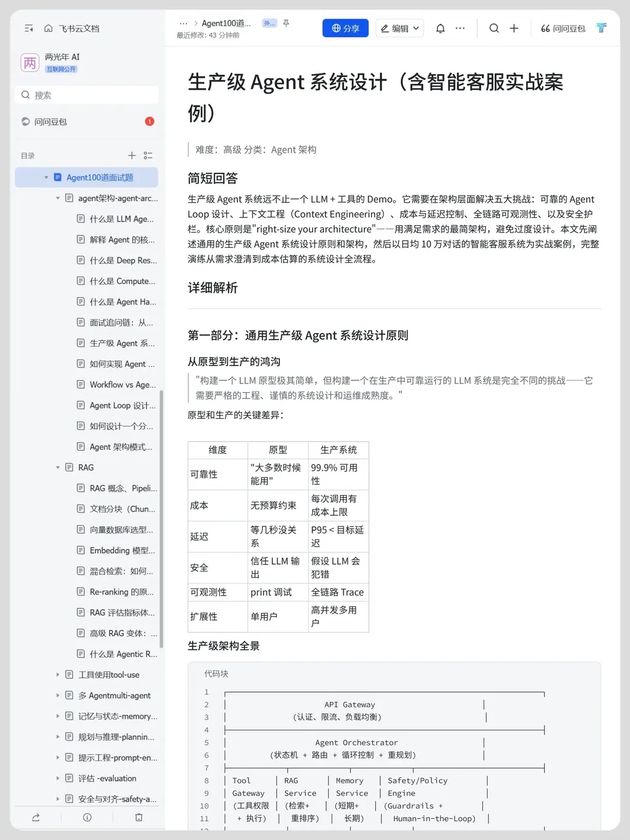Open the RAG 概念、Pipeli... document
The height and width of the screenshot is (840, 630).
pyautogui.click(x=123, y=488)
